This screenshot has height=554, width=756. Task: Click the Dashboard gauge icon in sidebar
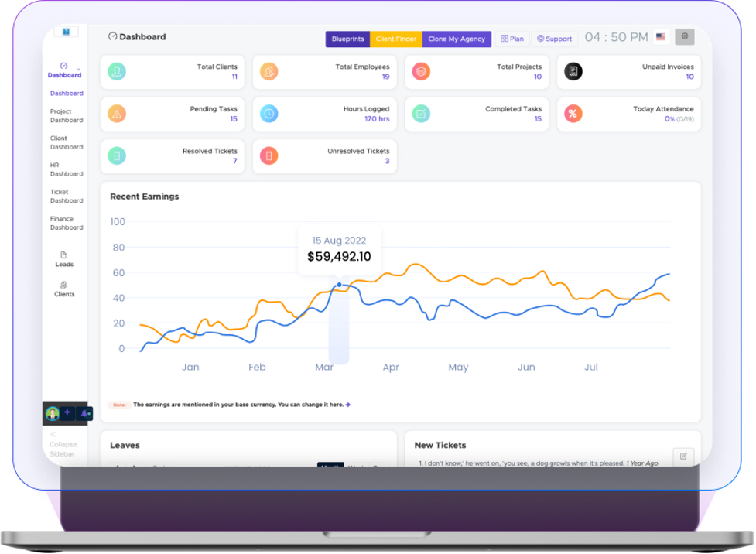click(63, 66)
